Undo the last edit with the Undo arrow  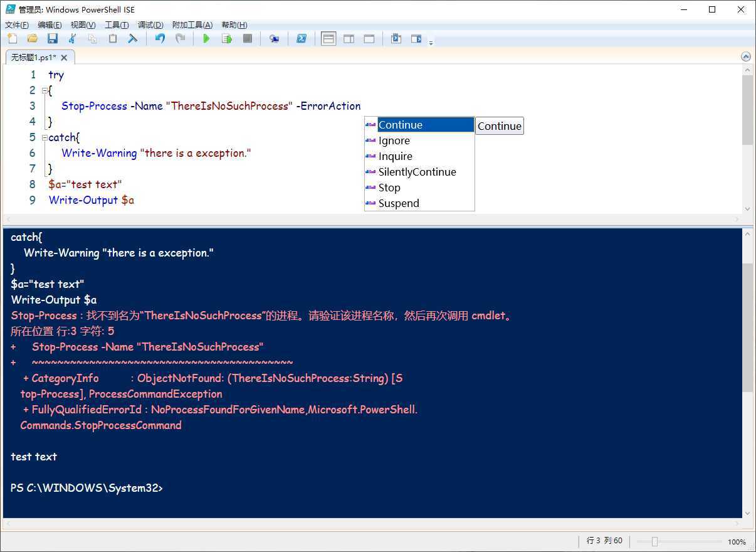point(160,39)
